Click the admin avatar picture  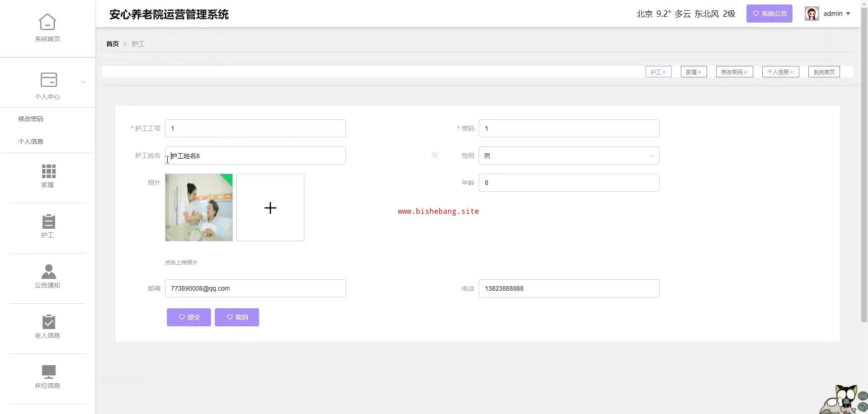[811, 14]
